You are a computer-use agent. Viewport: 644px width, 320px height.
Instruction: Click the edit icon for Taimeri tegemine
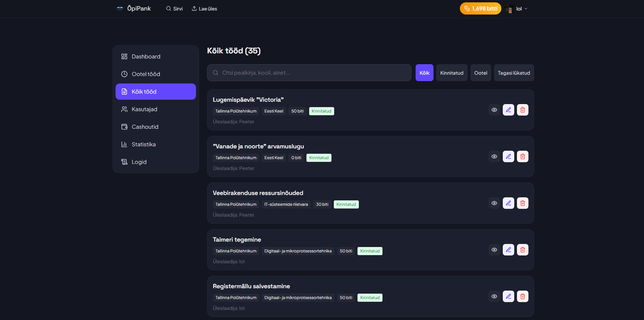[508, 250]
